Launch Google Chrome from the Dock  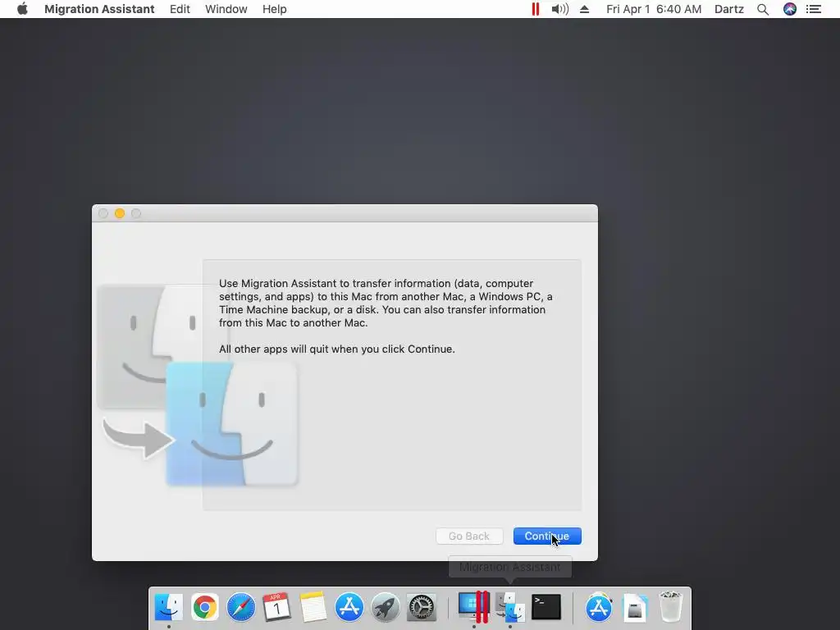coord(204,607)
